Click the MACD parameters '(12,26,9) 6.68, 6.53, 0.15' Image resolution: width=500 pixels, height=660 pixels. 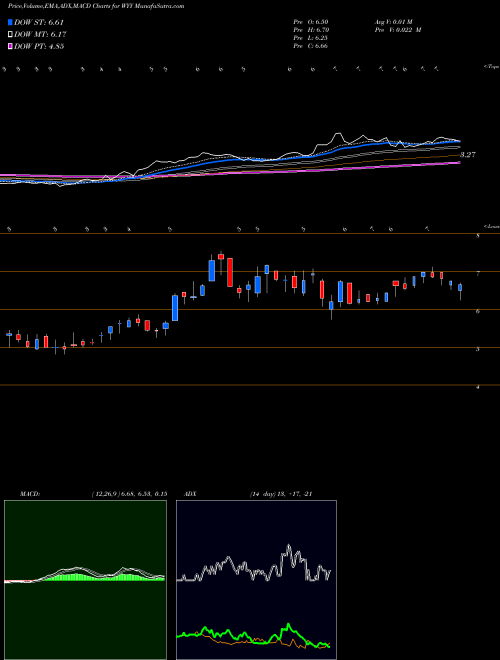129,494
